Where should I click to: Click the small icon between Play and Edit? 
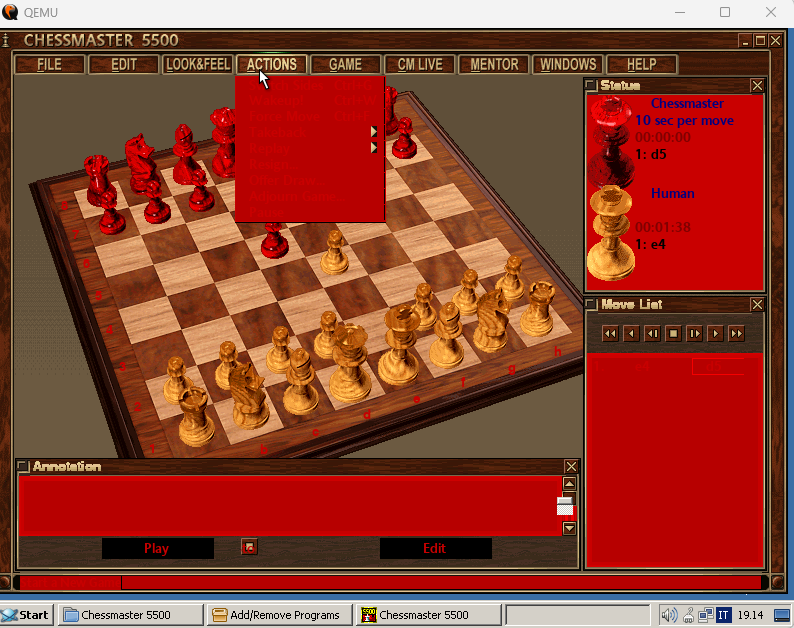(249, 547)
